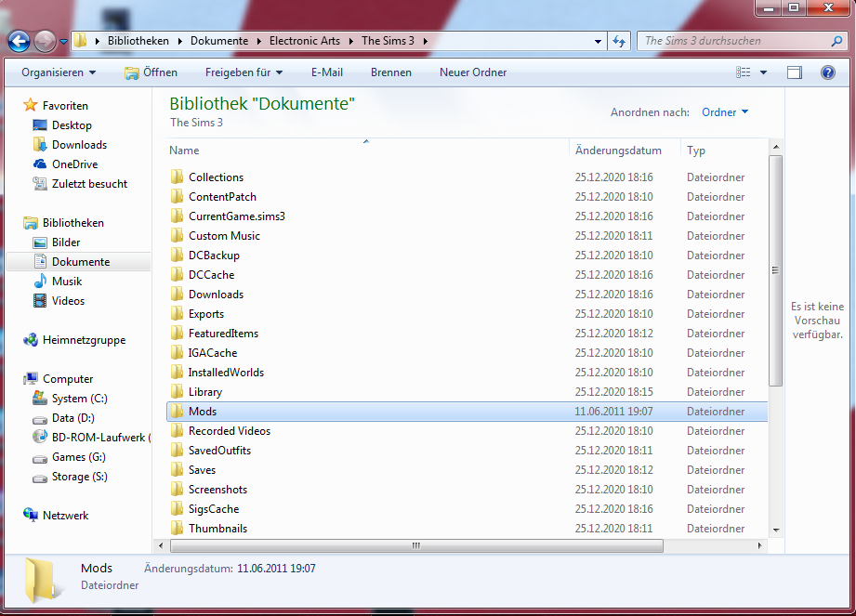
Task: Click the Videos library film icon
Action: [40, 301]
